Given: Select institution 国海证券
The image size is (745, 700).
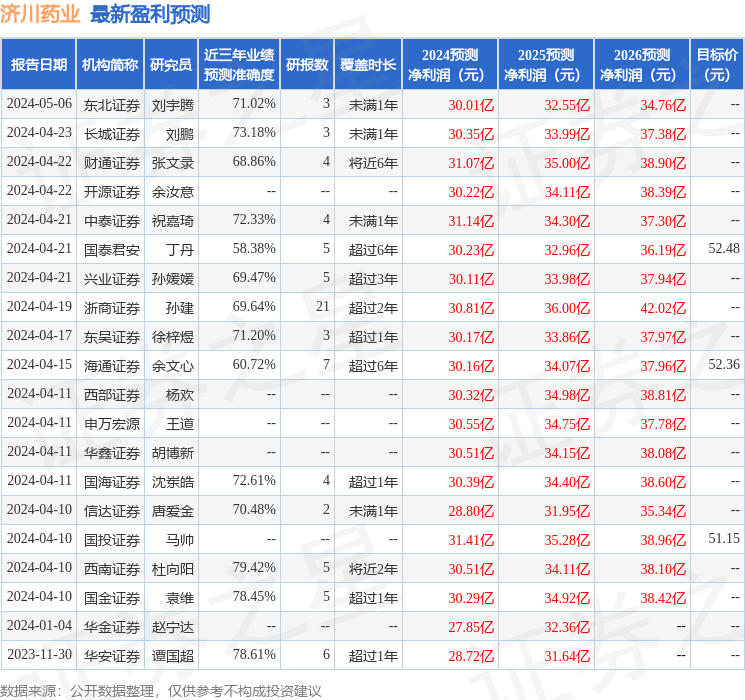Looking at the screenshot, I should point(112,482).
